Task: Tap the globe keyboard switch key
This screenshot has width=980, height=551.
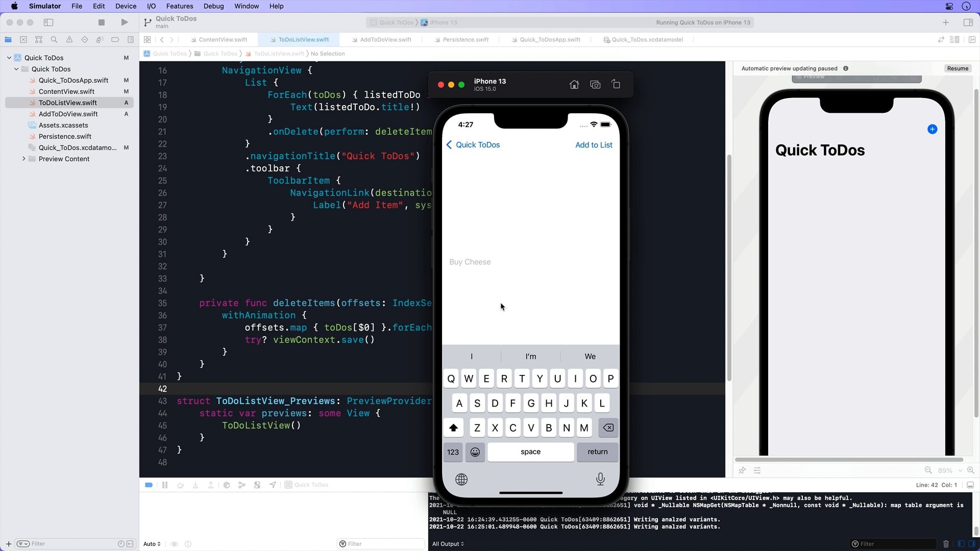Action: [x=461, y=479]
